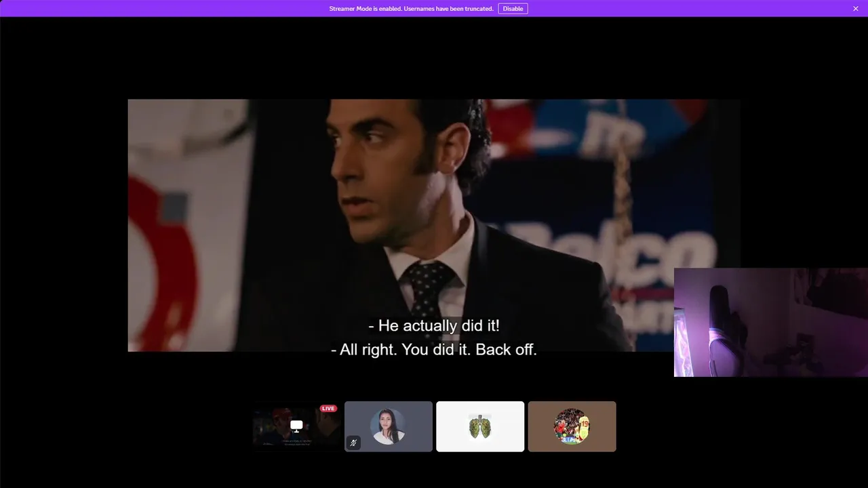Click the muted microphone icon on participant tile
The image size is (868, 488).
353,443
